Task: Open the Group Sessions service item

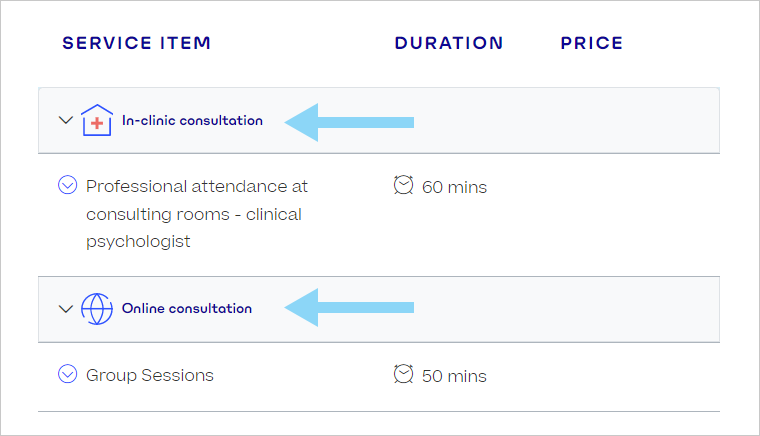Action: [x=150, y=375]
